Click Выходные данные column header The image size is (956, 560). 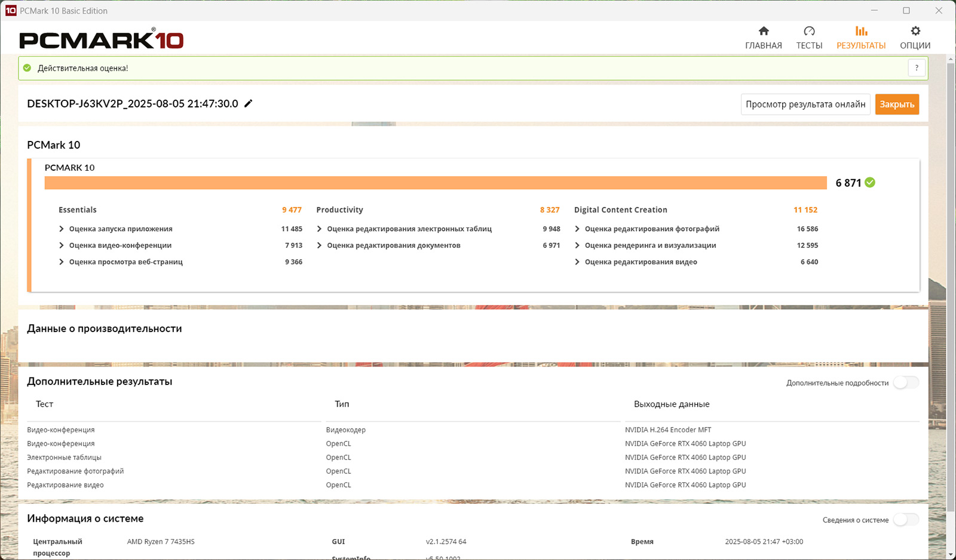[x=672, y=404]
